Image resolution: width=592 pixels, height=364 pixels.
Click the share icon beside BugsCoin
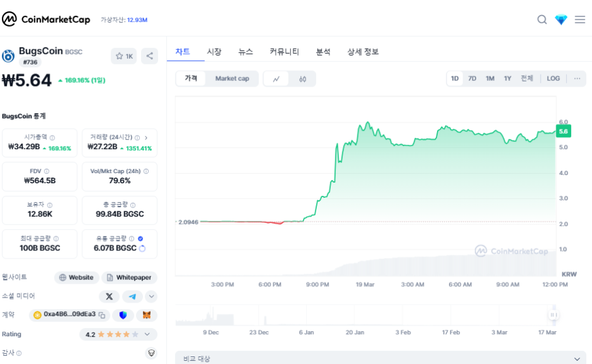click(x=149, y=56)
